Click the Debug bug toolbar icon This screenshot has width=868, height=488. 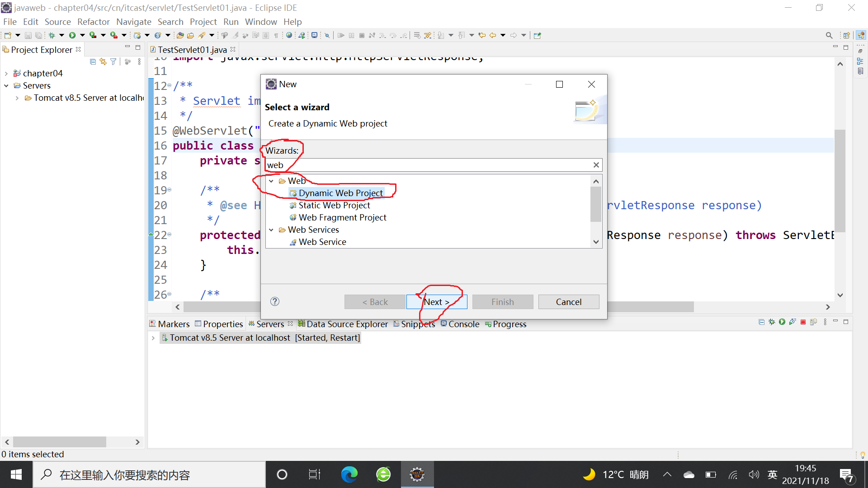(x=52, y=35)
